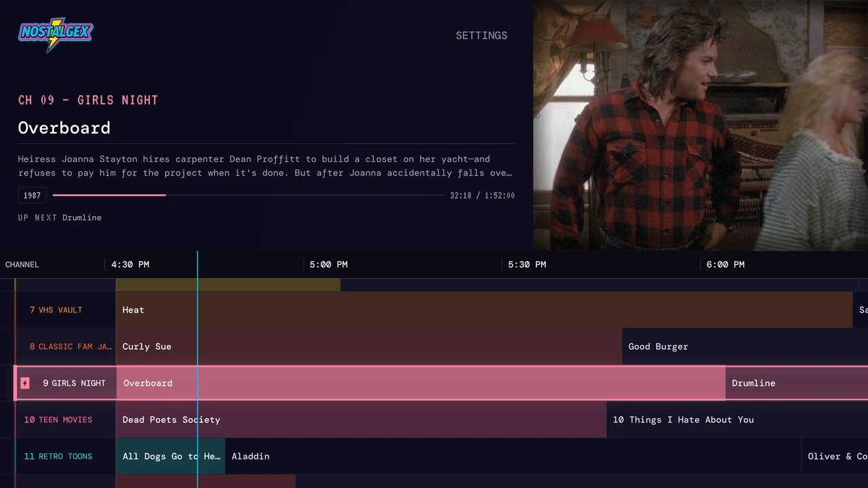This screenshot has width=868, height=488.
Task: Click the Overboard playback progress bar
Action: tap(248, 195)
